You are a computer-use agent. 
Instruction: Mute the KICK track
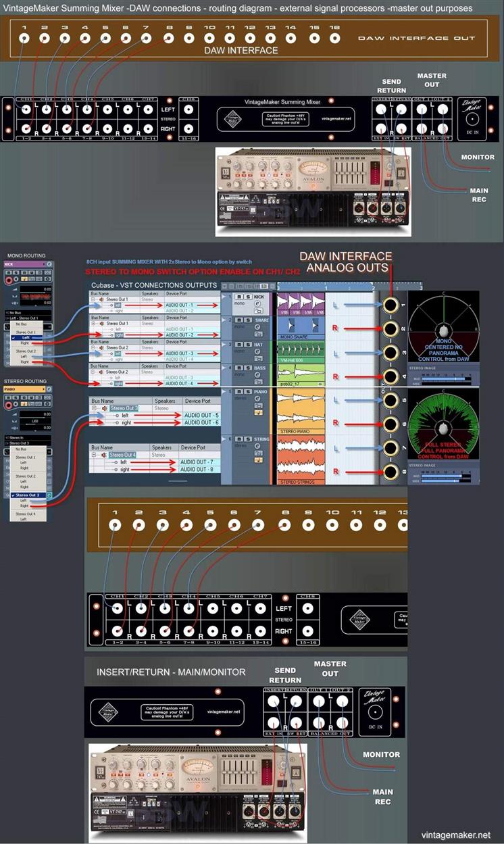pyautogui.click(x=238, y=297)
